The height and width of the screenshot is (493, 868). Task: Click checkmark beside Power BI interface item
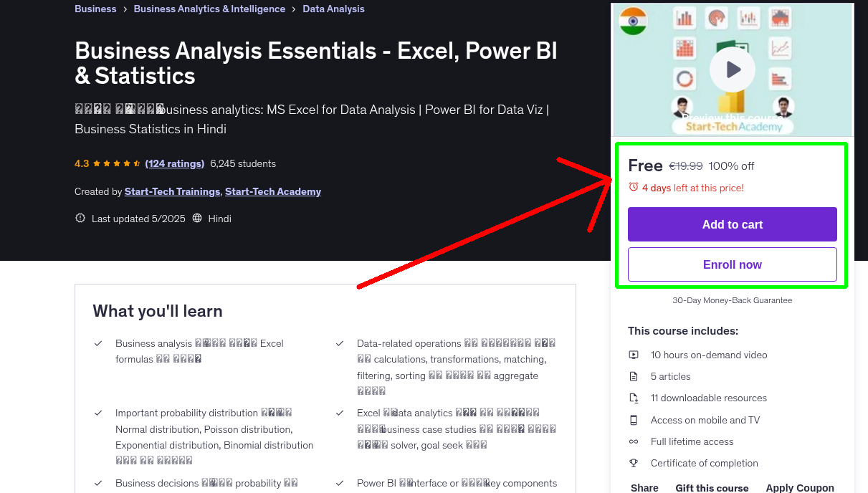click(x=340, y=483)
